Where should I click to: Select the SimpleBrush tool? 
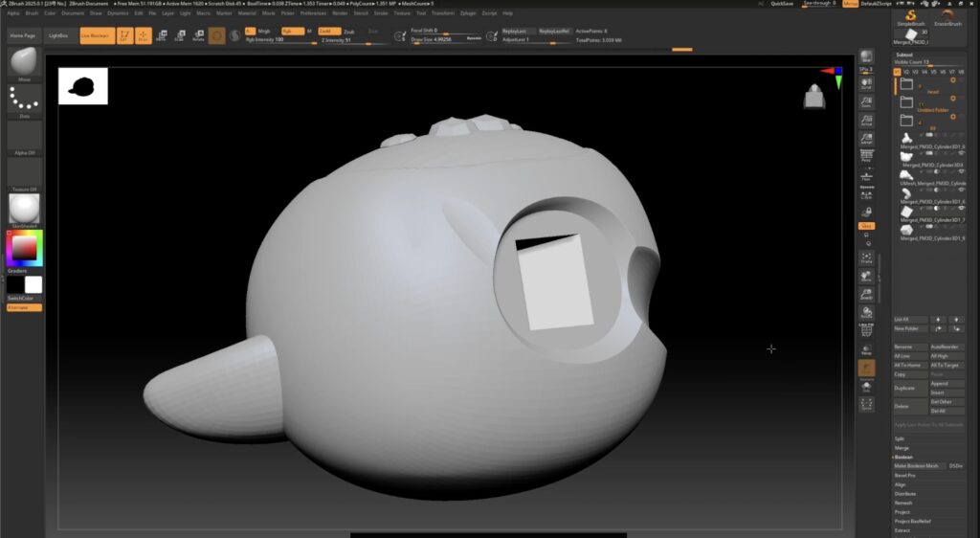911,17
